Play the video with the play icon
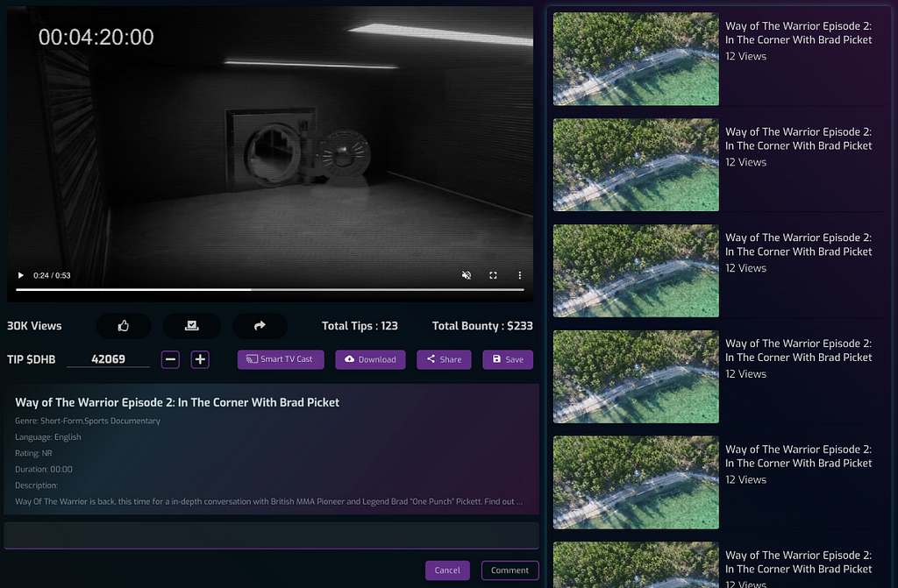The height and width of the screenshot is (588, 898). tap(21, 275)
